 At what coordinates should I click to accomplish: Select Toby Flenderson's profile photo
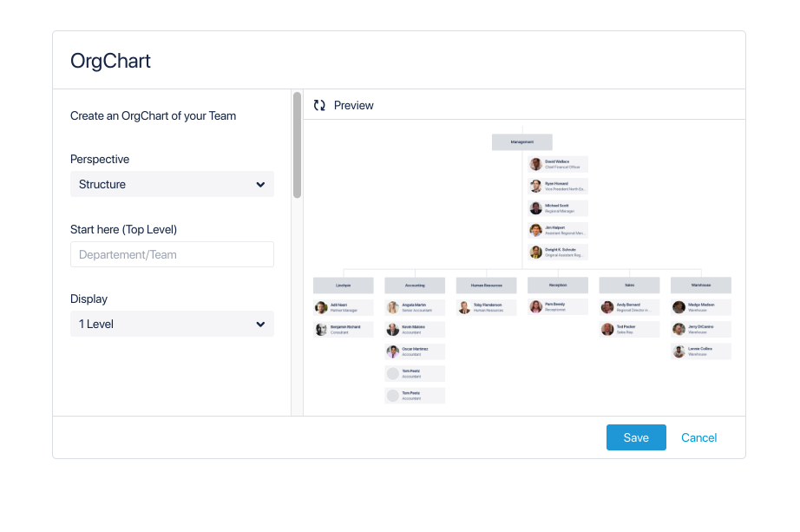tap(464, 307)
